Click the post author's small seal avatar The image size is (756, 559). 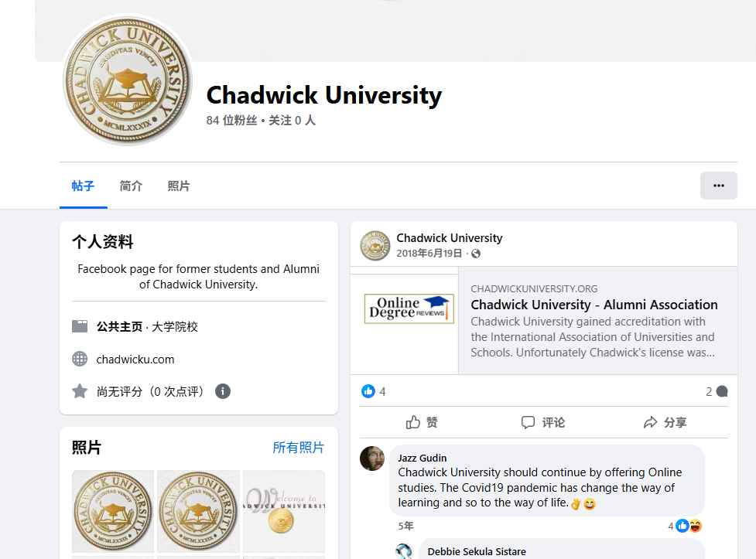click(375, 245)
